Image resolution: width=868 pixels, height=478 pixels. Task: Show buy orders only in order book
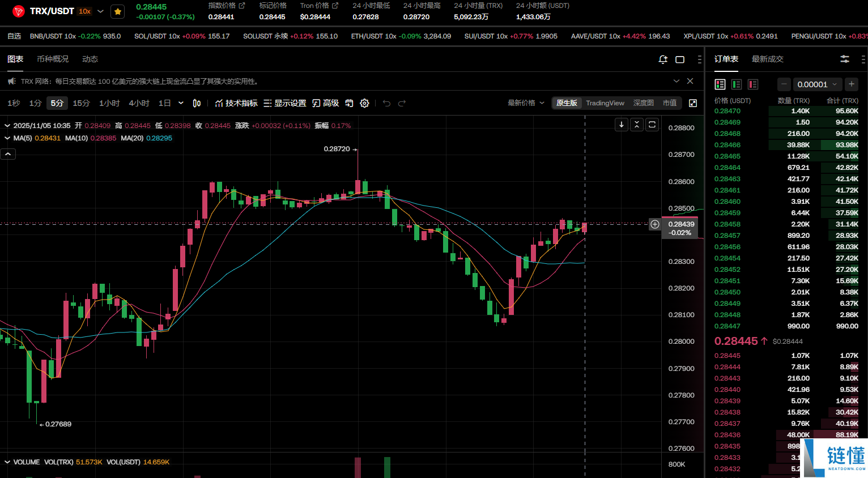[x=737, y=84]
